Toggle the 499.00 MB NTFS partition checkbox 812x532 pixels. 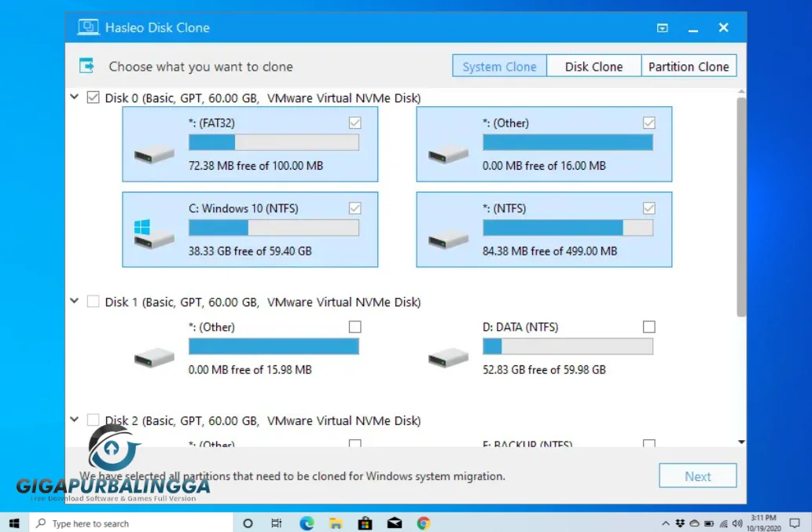pos(648,208)
